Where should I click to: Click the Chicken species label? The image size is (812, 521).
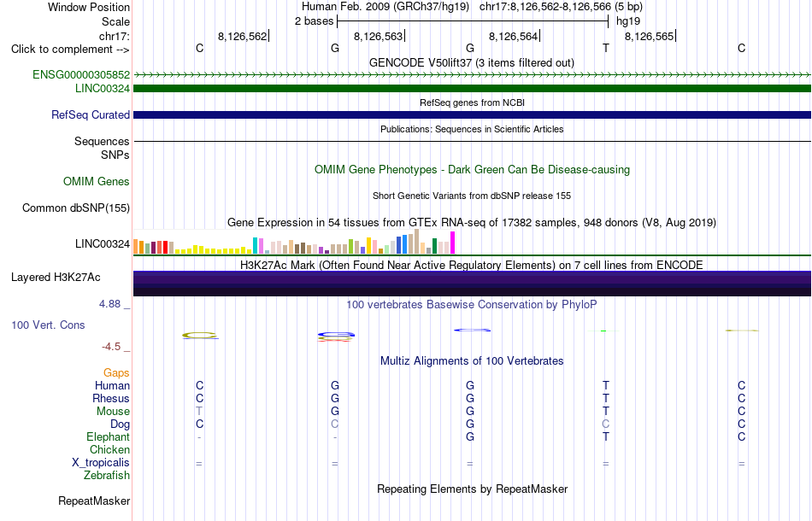click(x=109, y=449)
